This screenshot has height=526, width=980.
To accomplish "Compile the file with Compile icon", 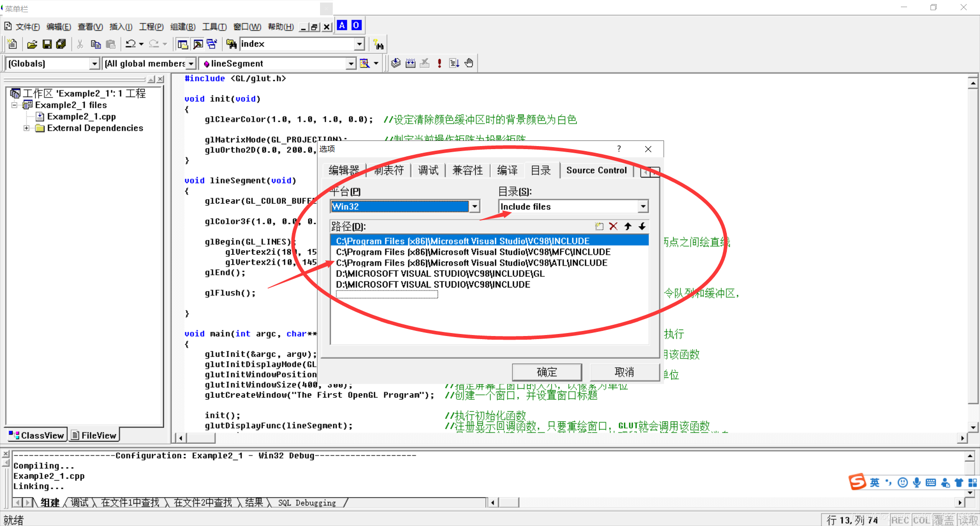I will coord(396,63).
